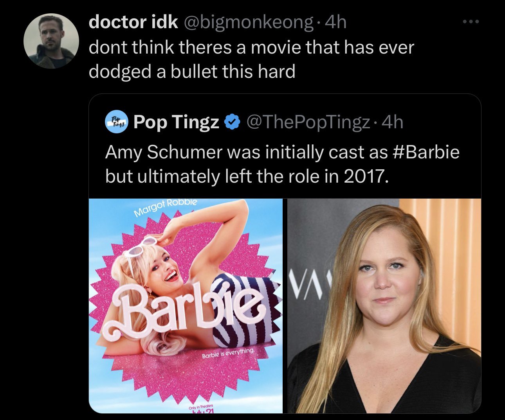Viewport: 505px width, 420px height.
Task: Click Margot Robbie name on poster
Action: (165, 207)
